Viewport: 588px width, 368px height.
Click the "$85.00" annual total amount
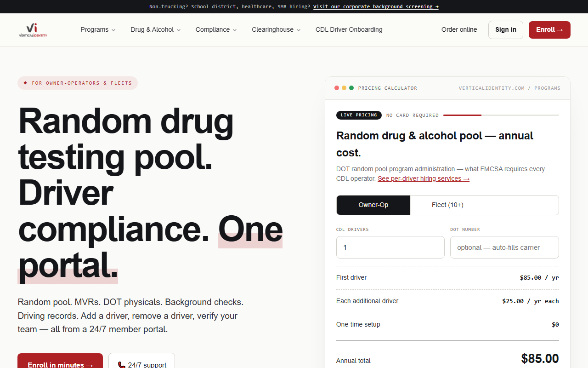click(540, 359)
